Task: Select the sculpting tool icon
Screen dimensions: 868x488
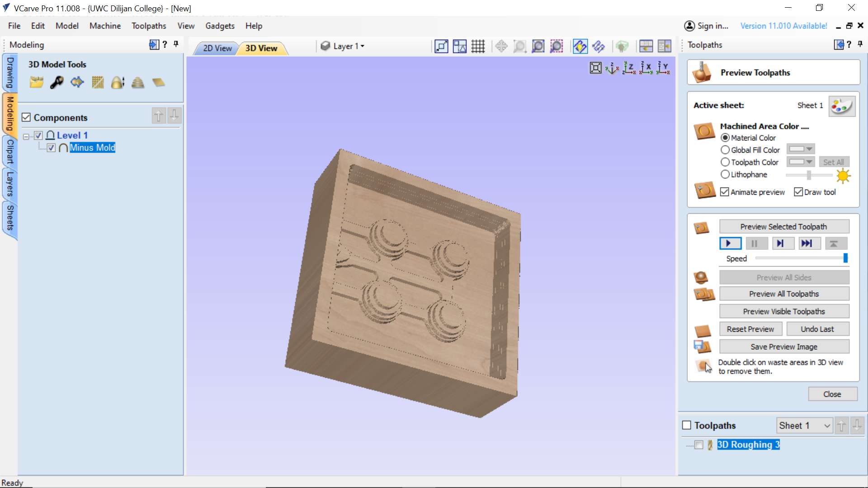Action: click(x=57, y=82)
